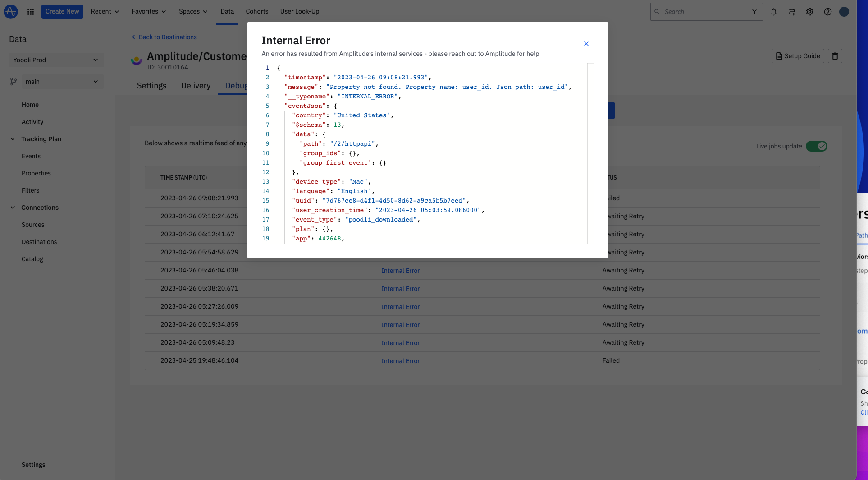Open the apps grid menu icon

[x=31, y=12]
